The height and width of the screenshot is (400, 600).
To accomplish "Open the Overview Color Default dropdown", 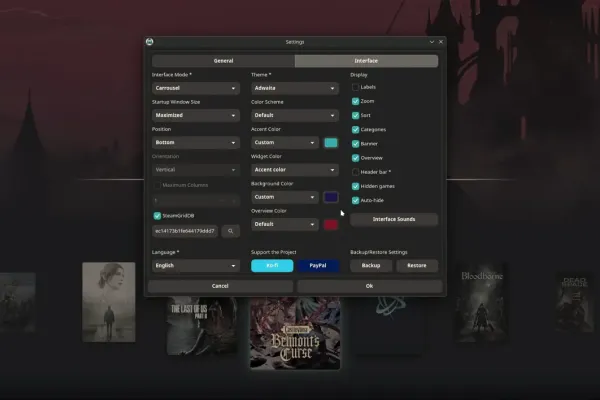I will point(285,224).
